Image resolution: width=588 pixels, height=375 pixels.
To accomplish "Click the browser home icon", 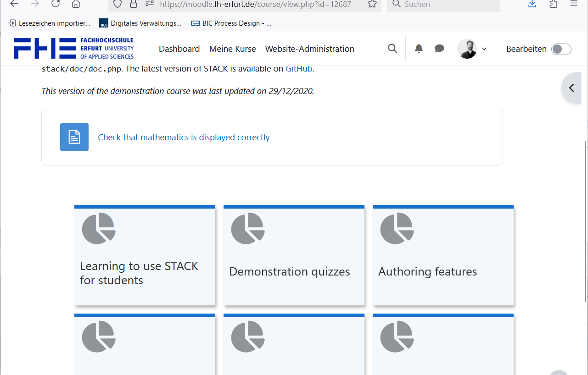I will (x=76, y=4).
